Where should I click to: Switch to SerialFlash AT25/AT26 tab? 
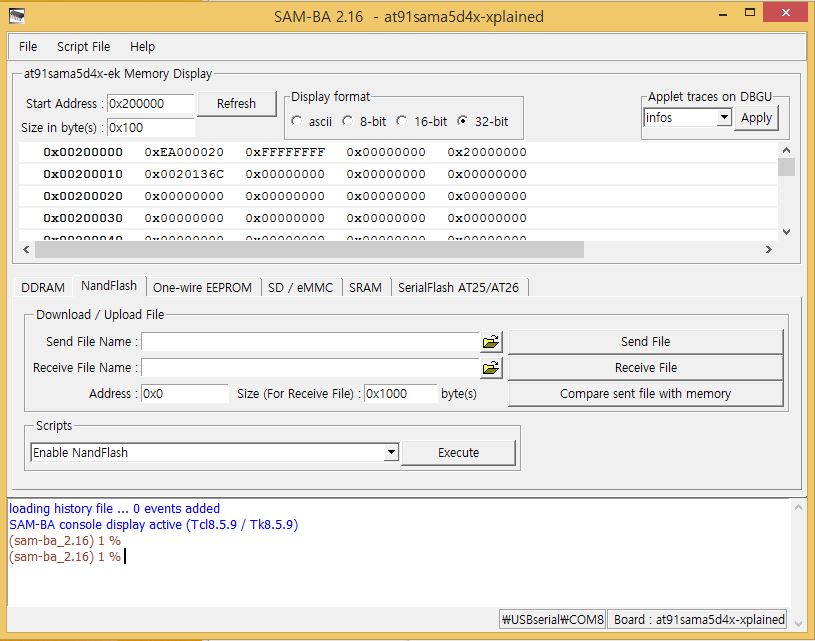pos(458,287)
